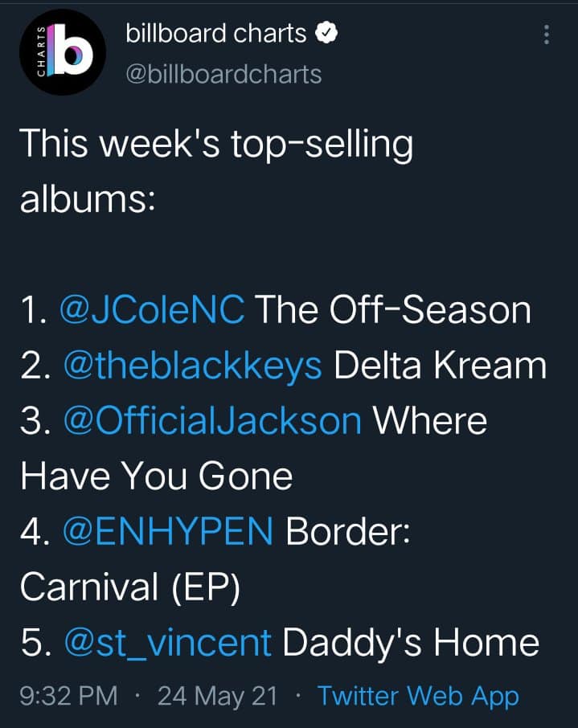Open the @JColeNC mention

(x=153, y=310)
